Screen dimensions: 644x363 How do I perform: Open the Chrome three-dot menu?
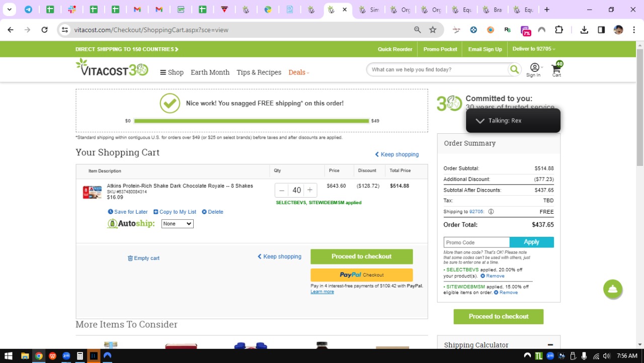pyautogui.click(x=634, y=30)
